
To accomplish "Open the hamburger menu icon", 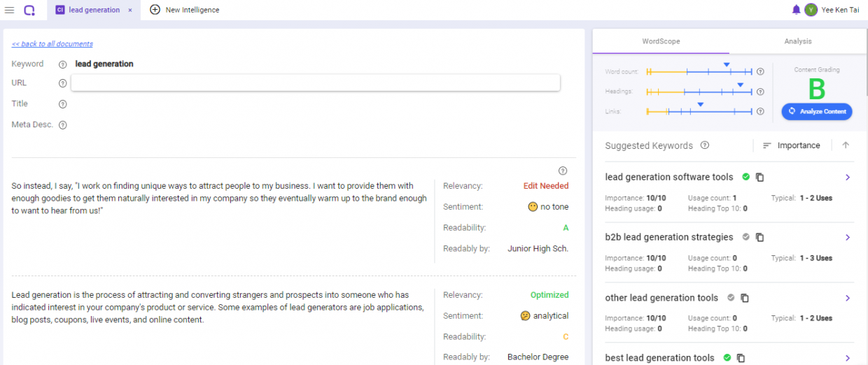I will point(9,10).
